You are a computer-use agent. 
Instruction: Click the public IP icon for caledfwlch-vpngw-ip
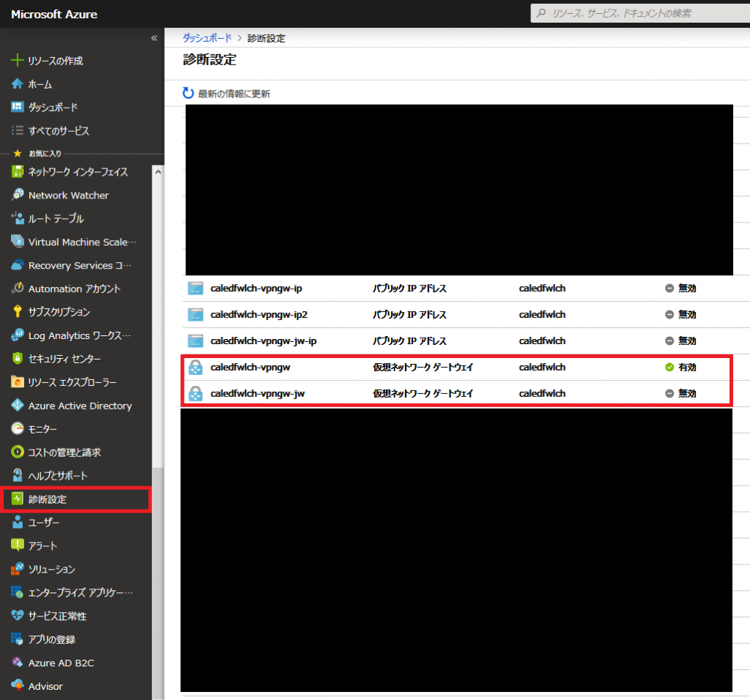click(x=195, y=288)
